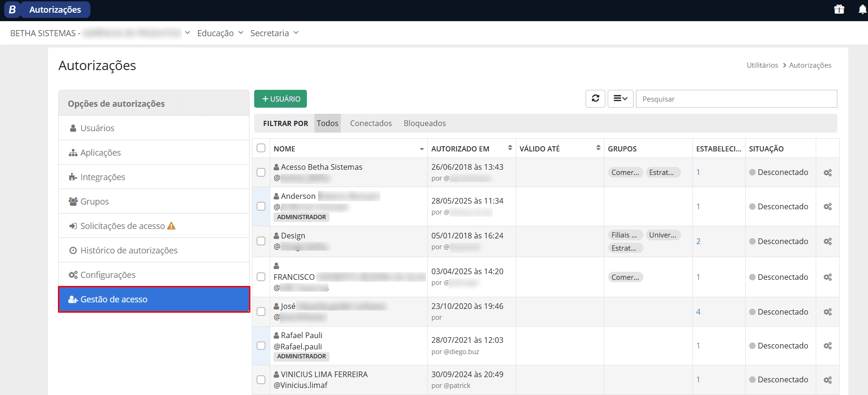868x395 pixels.
Task: Open Solicitações de acesso
Action: pos(154,226)
